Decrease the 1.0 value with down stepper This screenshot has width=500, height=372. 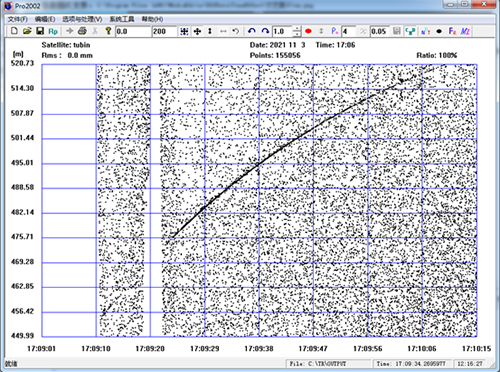tap(297, 34)
